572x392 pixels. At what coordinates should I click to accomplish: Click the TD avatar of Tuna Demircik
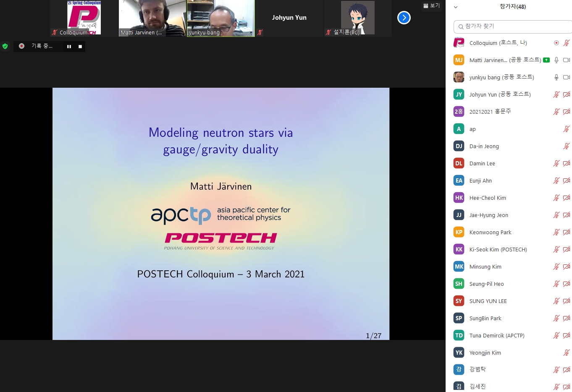tap(459, 335)
